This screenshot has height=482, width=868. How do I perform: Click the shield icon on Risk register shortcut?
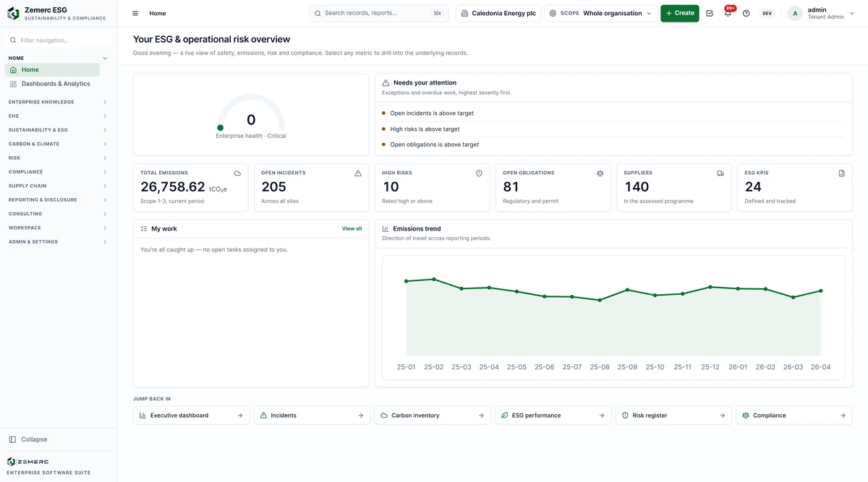626,416
